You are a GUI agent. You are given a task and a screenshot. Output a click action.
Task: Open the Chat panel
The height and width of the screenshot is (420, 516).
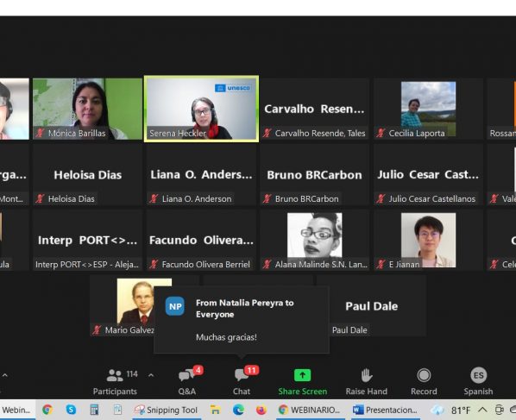242,381
